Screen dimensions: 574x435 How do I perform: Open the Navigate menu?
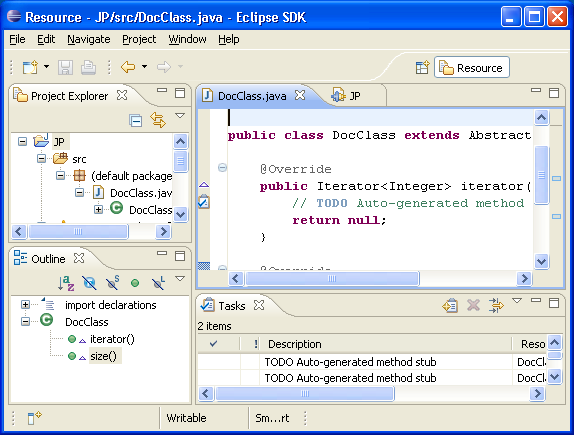(x=89, y=39)
